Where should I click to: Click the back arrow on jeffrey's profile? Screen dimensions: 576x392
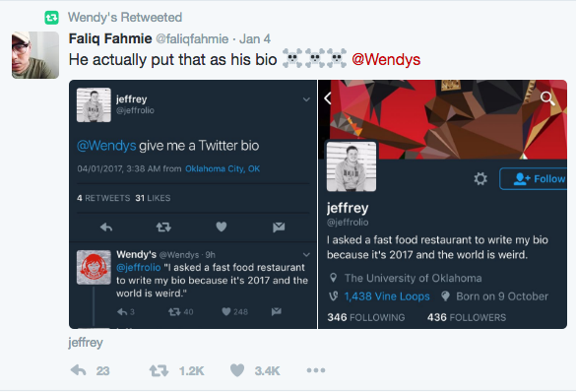tap(328, 98)
